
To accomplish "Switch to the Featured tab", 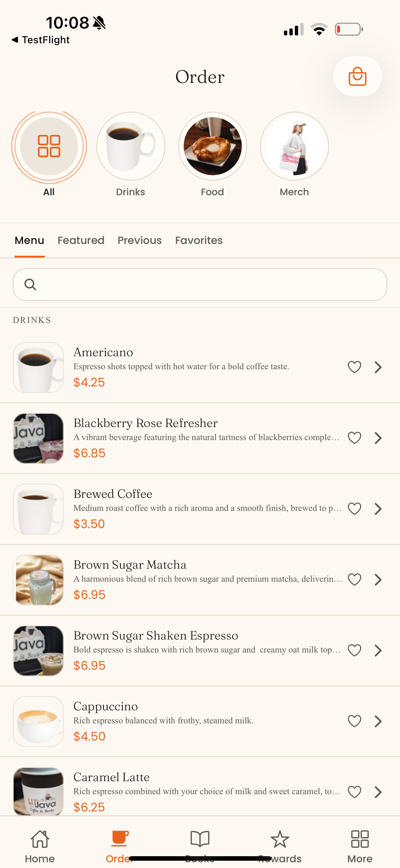I will [x=81, y=240].
